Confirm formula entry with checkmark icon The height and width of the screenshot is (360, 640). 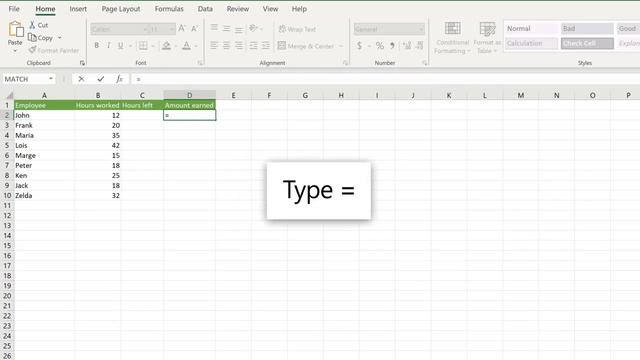[x=100, y=79]
